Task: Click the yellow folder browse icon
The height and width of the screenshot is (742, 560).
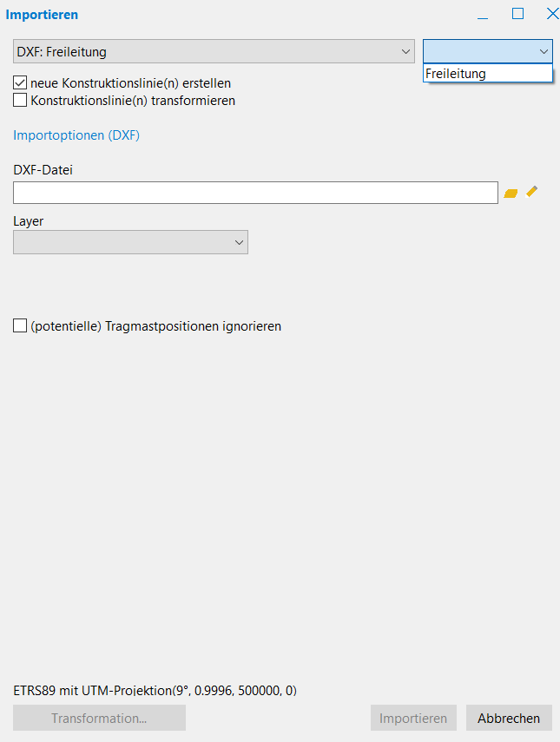Action: 511,193
